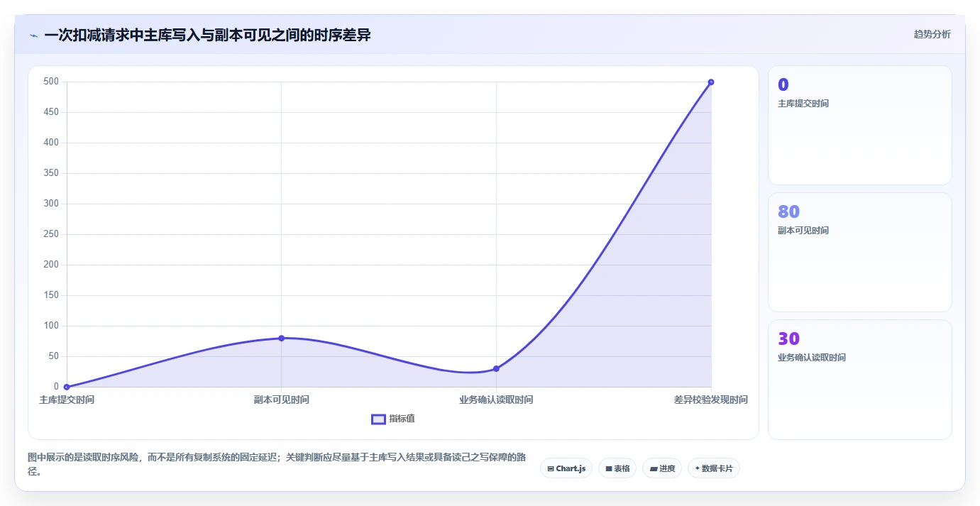The height and width of the screenshot is (506, 980).
Task: Select the 进度 tag pill
Action: pyautogui.click(x=662, y=468)
